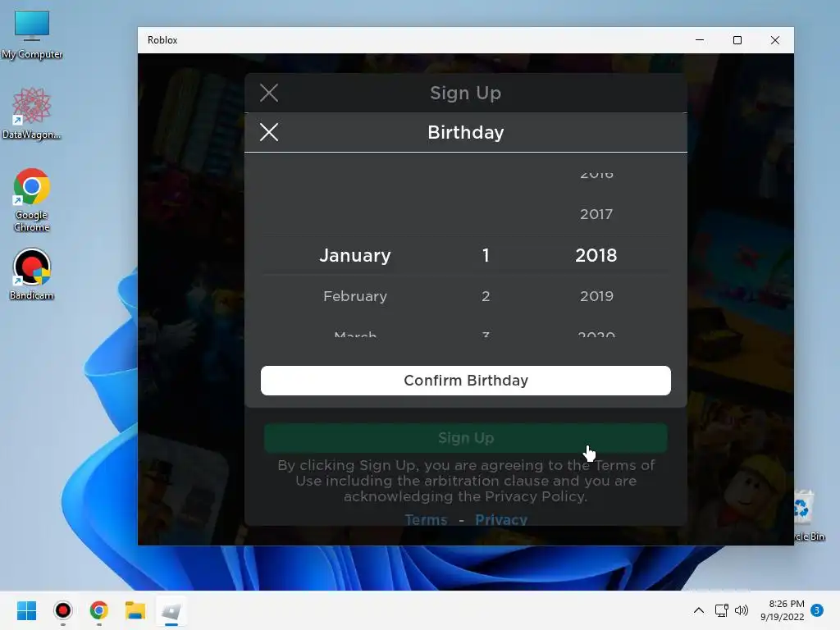840x630 pixels.
Task: Click the Roblox icon in taskbar
Action: coord(171,610)
